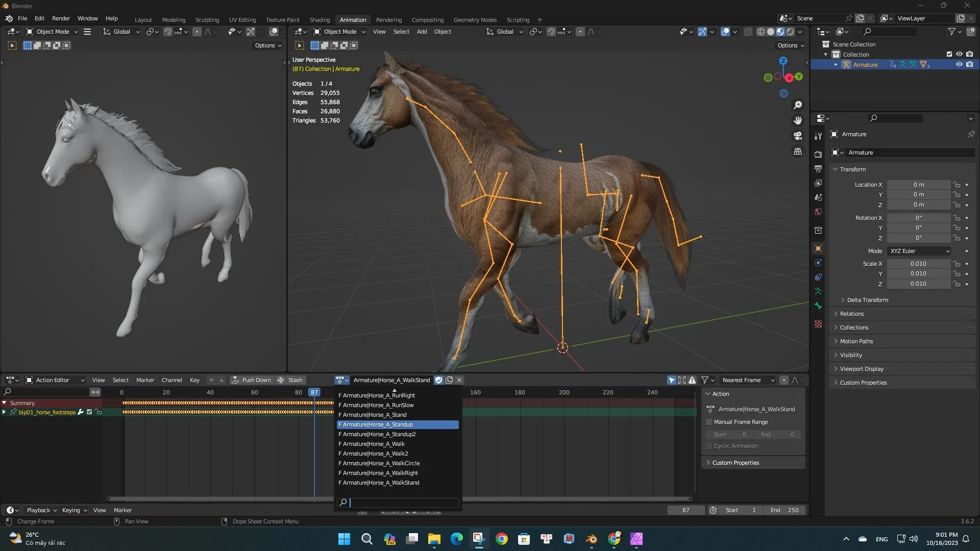Switch to the Shading workspace tab

(320, 20)
